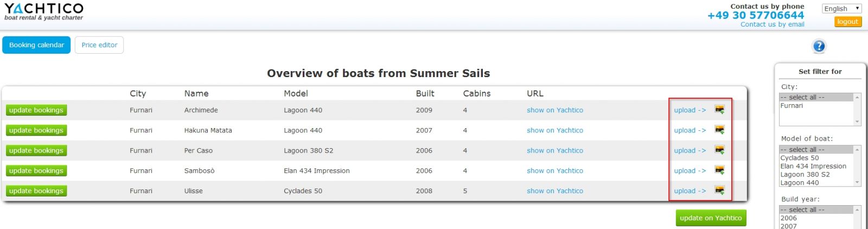Click the upload image icon for Per Caso
Image resolution: width=868 pixels, height=229 pixels.
tap(719, 150)
